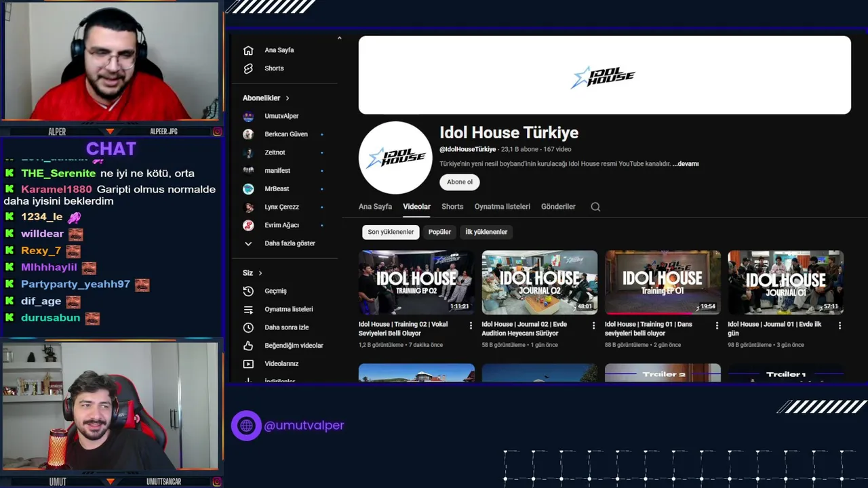
Task: Collapse sidebar using the top arrow
Action: (x=339, y=38)
